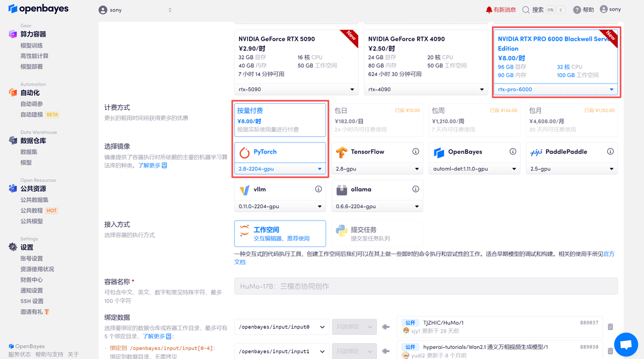Click the ollama logo icon
Screen dimensions: 644x359
pos(342,190)
